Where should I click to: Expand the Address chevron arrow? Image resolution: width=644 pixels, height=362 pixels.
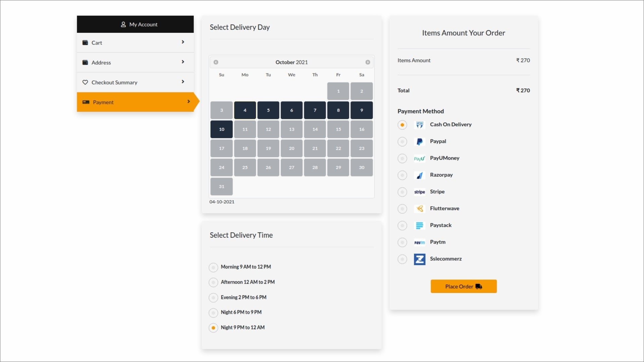(x=183, y=62)
